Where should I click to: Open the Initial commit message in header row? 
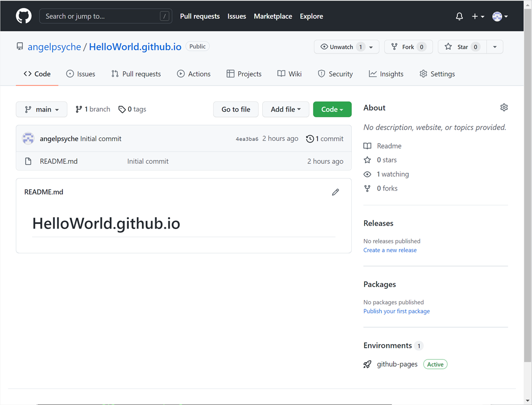click(101, 139)
